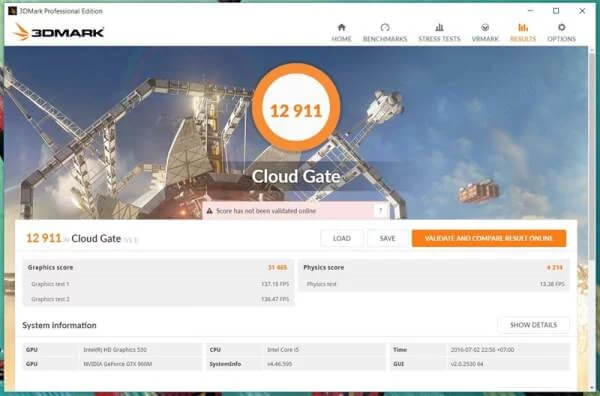
Task: Click the Physics test row
Action: pyautogui.click(x=434, y=284)
